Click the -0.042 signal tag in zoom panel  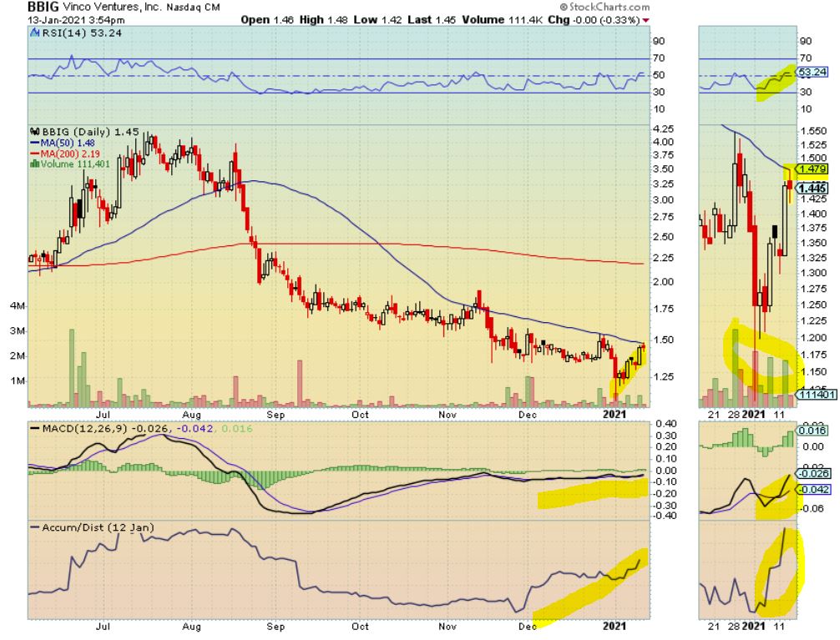813,490
